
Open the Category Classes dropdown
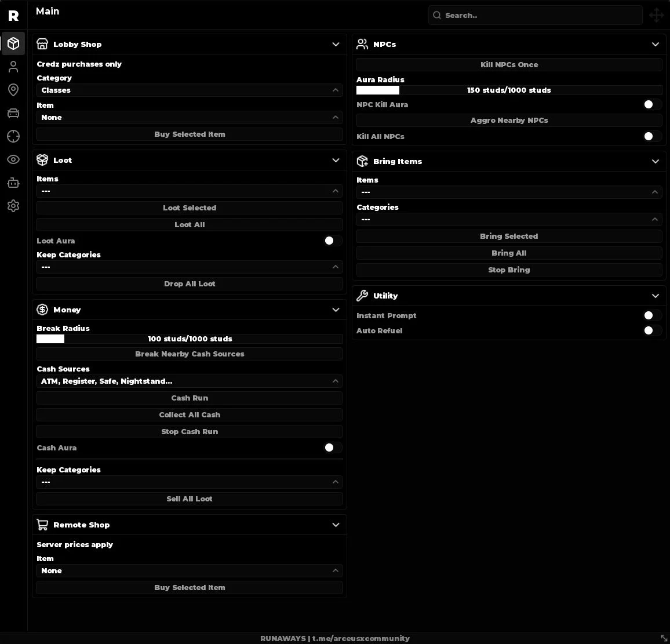190,90
